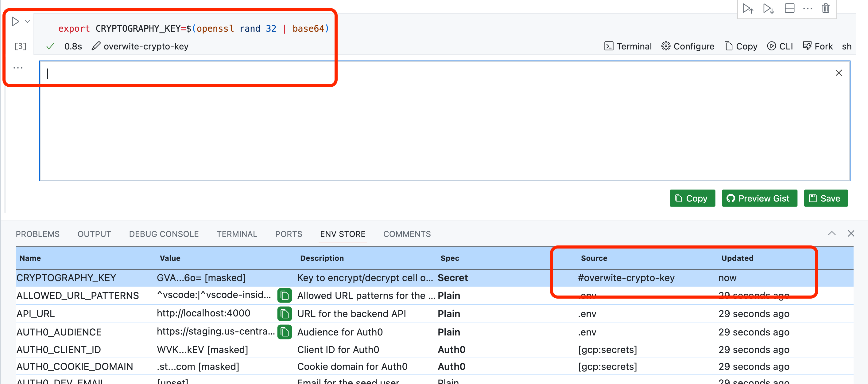Open a Terminal for the cell
868x384 pixels.
click(x=628, y=46)
